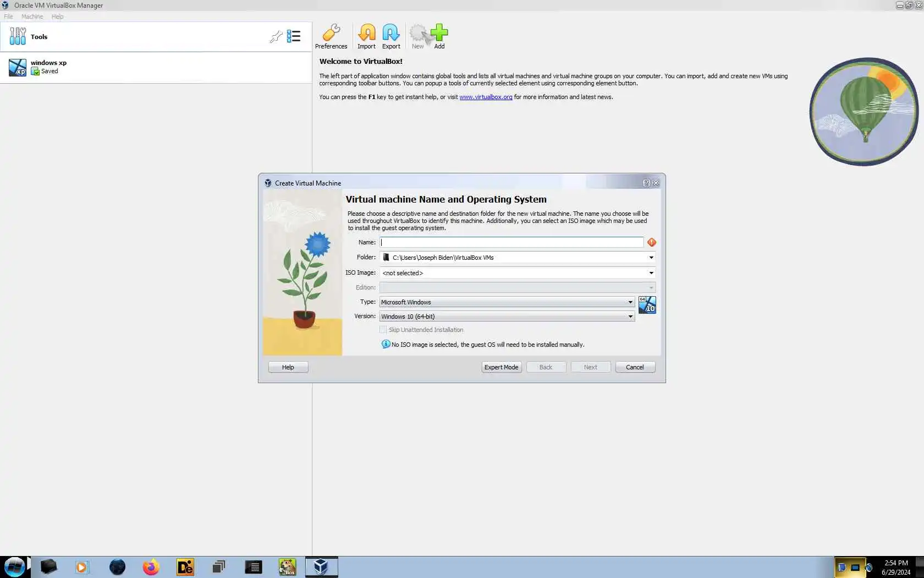Click the disabled Edition dropdown
Screen dimensions: 924x578
pos(518,287)
